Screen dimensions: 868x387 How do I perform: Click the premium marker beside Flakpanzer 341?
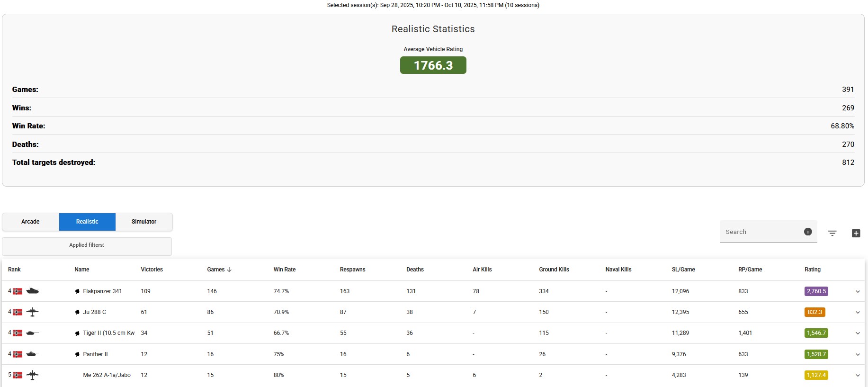point(77,291)
